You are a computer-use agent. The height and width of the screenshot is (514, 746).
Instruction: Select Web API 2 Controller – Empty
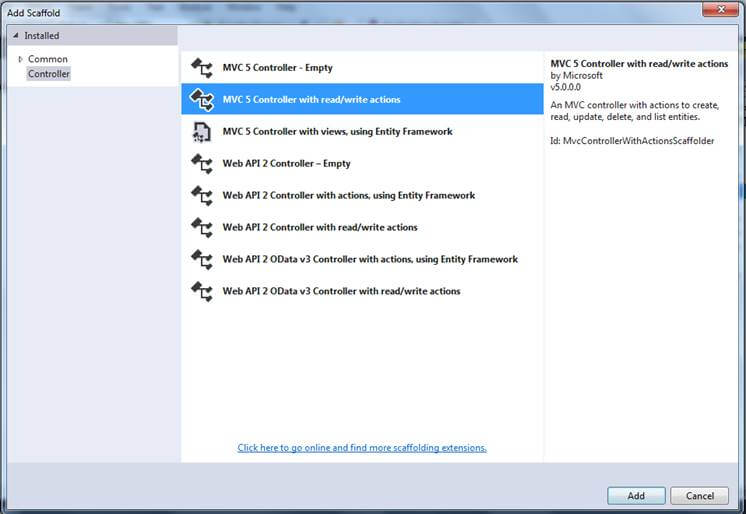[362, 163]
